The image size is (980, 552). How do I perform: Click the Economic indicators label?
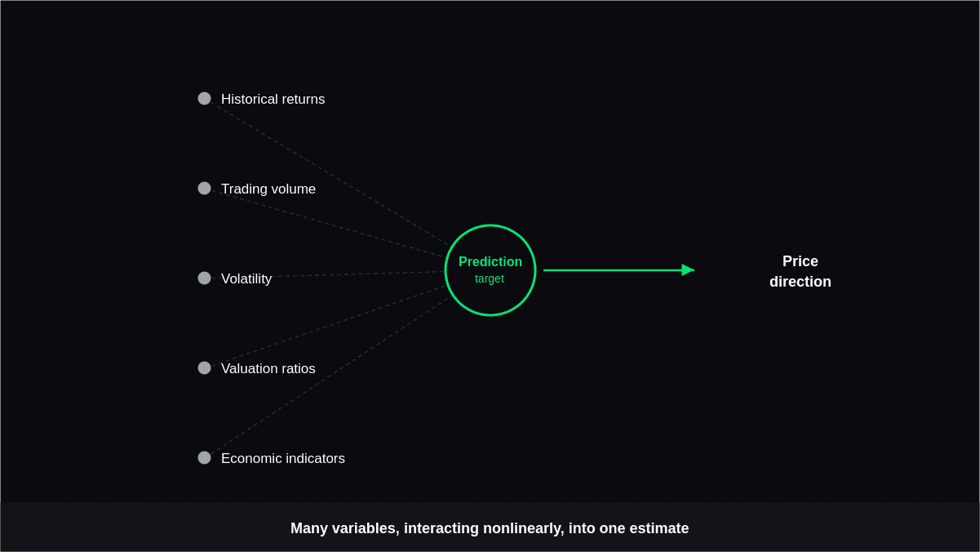(283, 459)
